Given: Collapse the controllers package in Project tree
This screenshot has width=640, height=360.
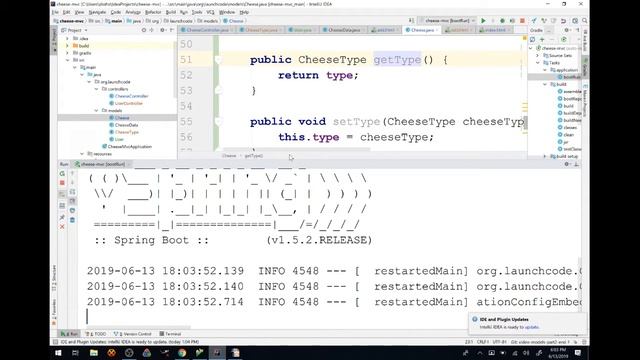Looking at the screenshot, I should 96,89.
